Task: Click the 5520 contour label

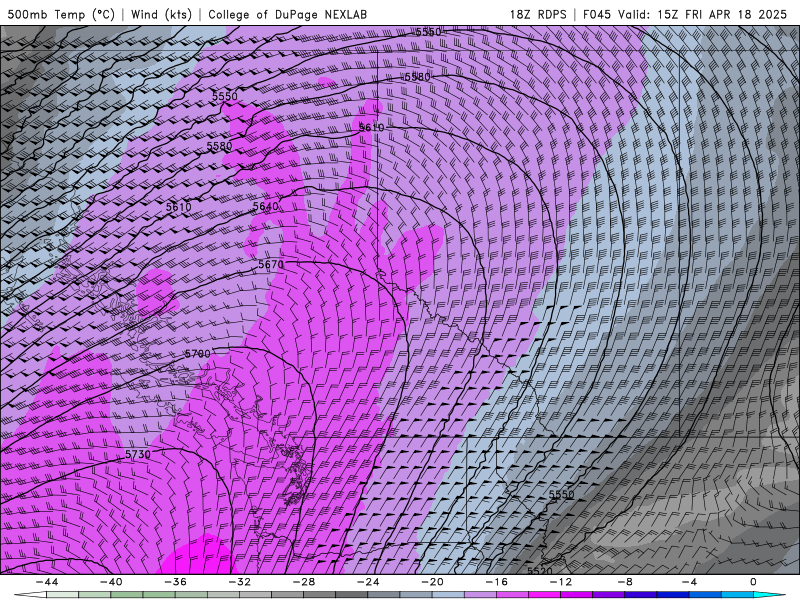Action: (539, 571)
